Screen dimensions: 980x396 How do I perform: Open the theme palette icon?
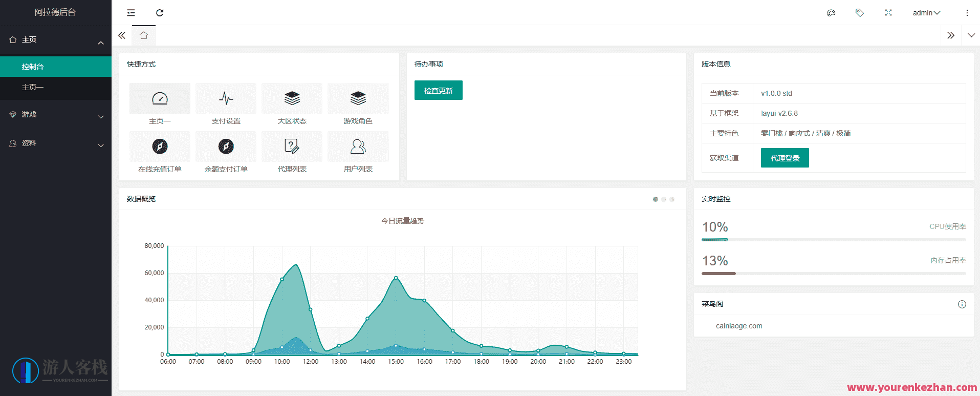click(831, 13)
